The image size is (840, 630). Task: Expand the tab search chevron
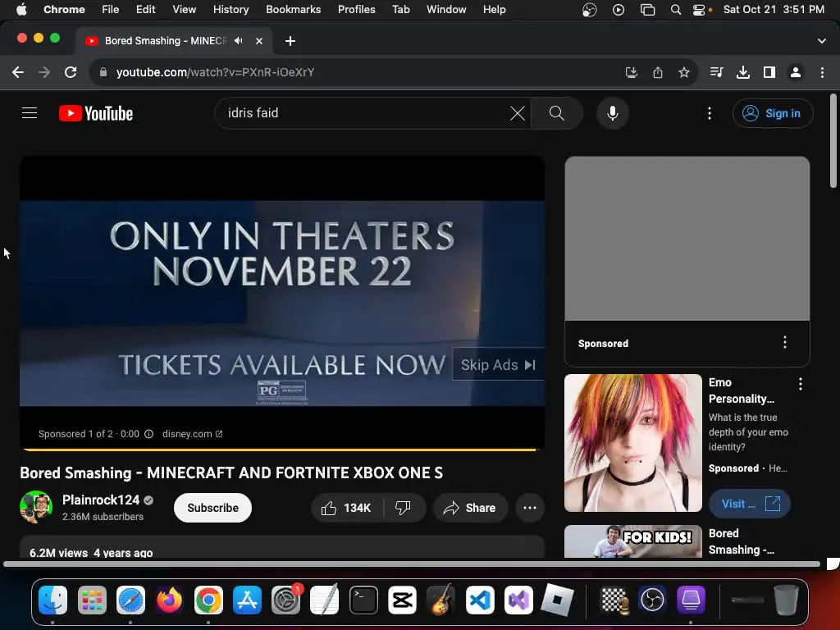pyautogui.click(x=822, y=41)
